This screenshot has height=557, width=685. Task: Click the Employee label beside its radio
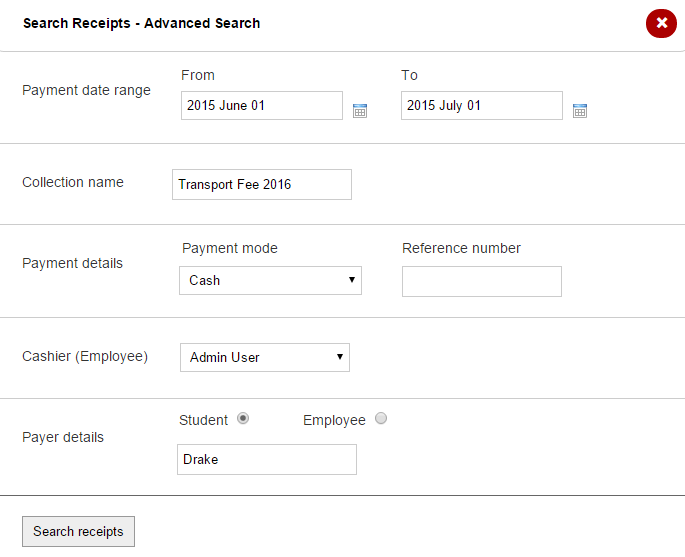(334, 420)
